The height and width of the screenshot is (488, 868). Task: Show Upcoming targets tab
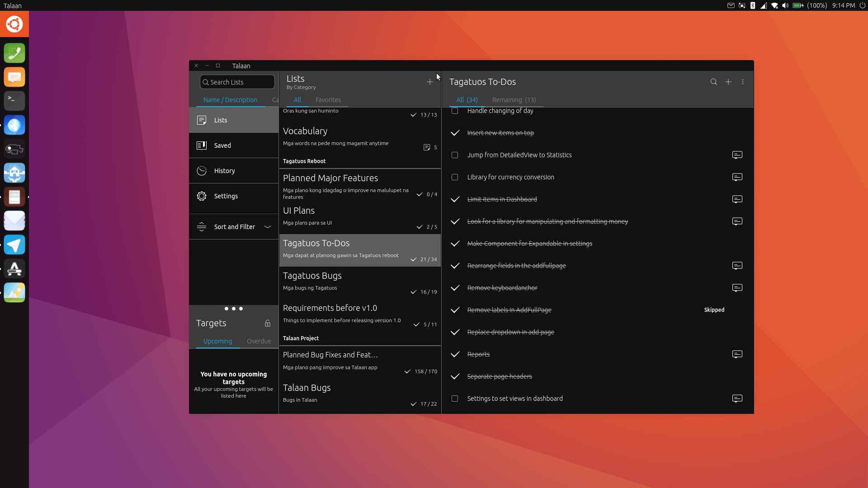(x=217, y=341)
